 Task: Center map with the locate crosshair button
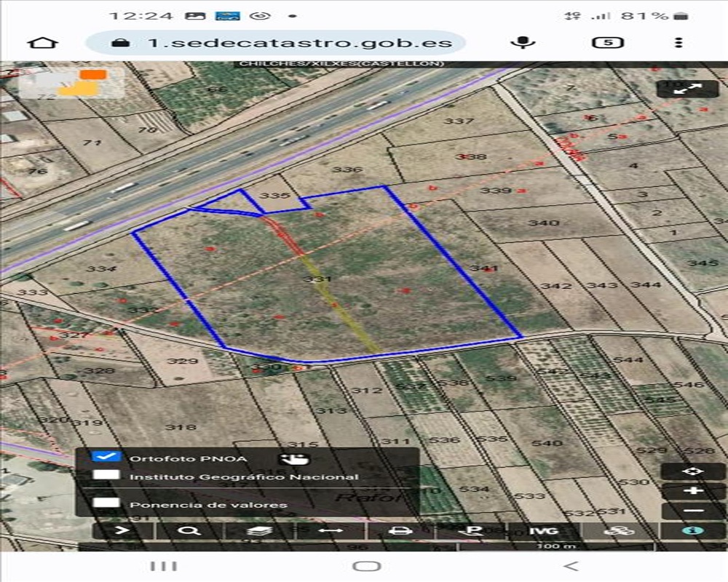pos(693,471)
